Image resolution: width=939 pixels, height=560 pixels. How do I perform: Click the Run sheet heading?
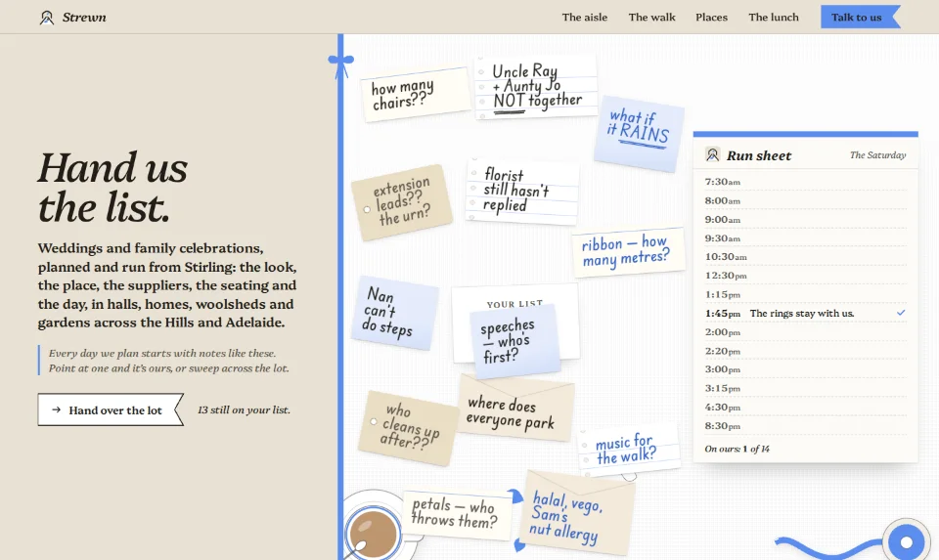point(759,155)
